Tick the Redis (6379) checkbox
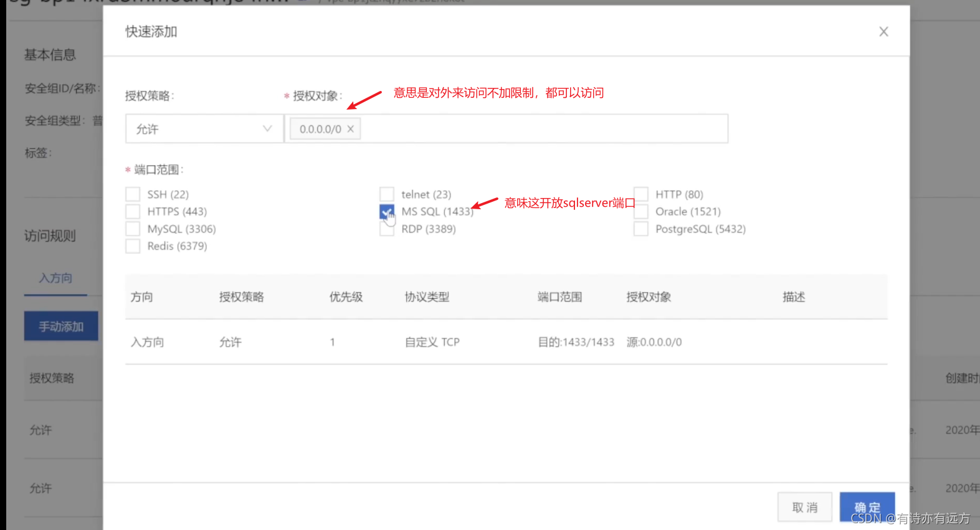The height and width of the screenshot is (530, 980). tap(133, 246)
